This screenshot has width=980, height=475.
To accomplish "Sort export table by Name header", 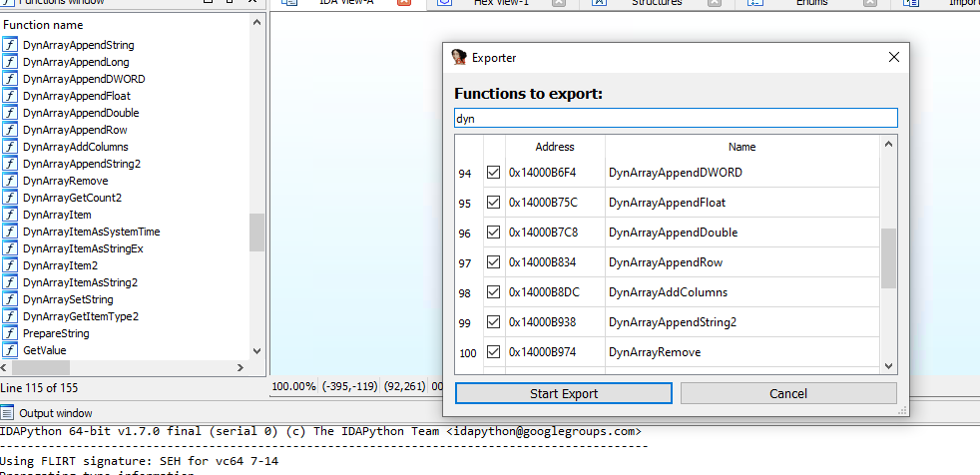I will point(742,147).
